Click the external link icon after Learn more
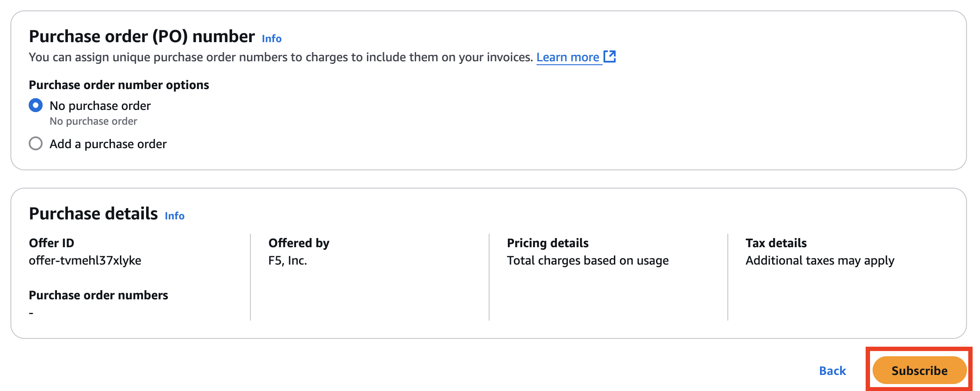 610,56
